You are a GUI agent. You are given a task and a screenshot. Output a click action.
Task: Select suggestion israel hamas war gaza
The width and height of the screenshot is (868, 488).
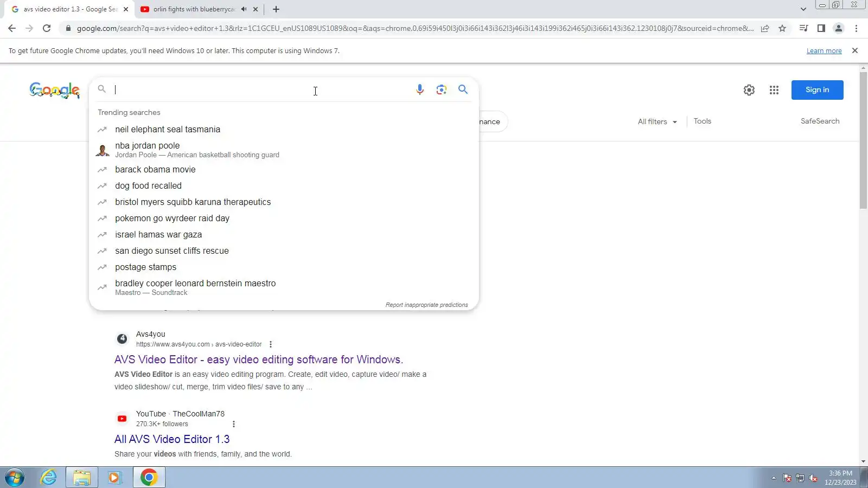[284, 234]
